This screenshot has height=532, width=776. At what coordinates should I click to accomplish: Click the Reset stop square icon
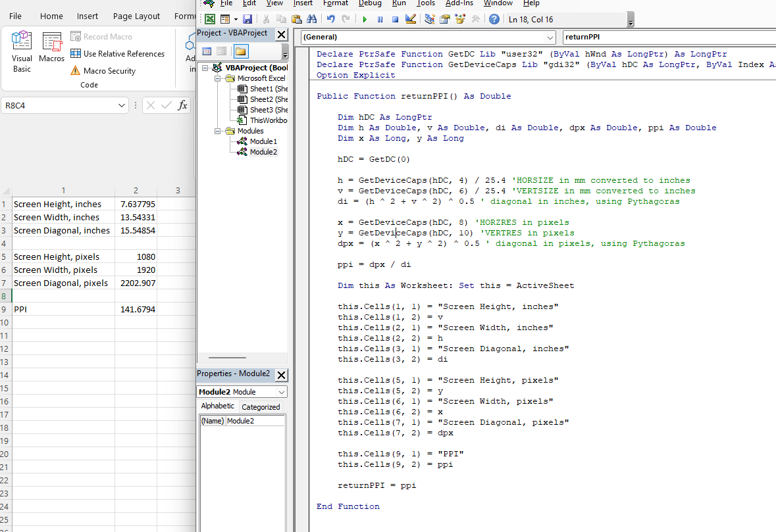point(395,19)
